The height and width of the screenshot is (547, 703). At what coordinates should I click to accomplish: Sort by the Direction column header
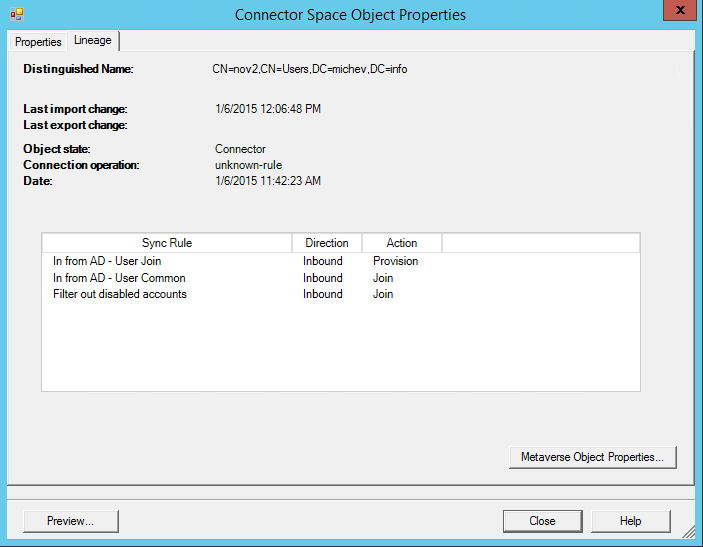click(x=326, y=243)
